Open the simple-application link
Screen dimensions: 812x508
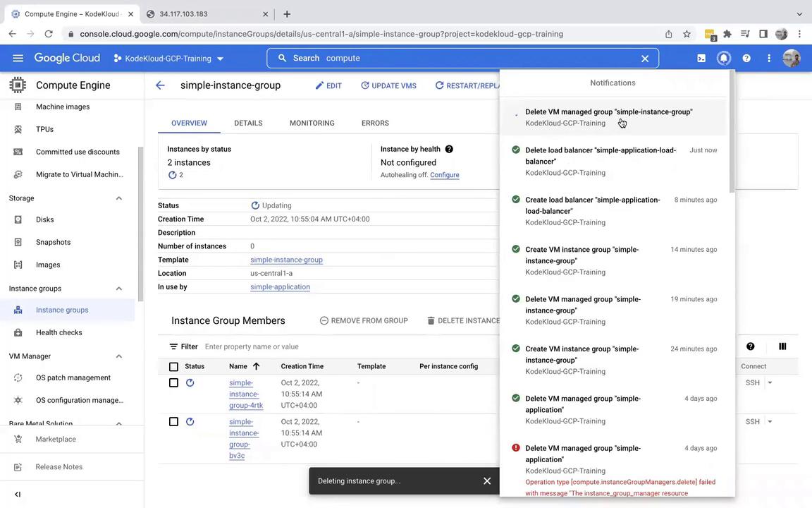[x=280, y=287]
